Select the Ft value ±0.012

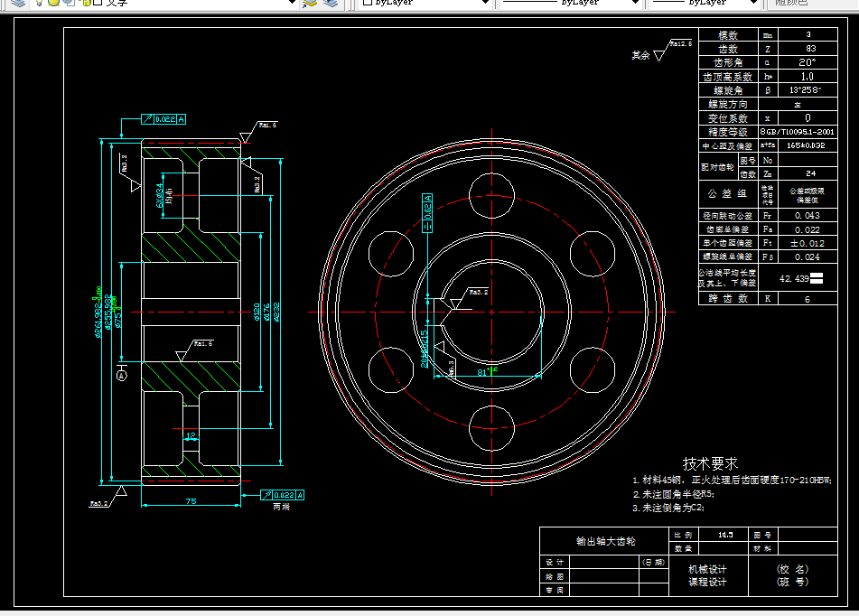tap(808, 243)
